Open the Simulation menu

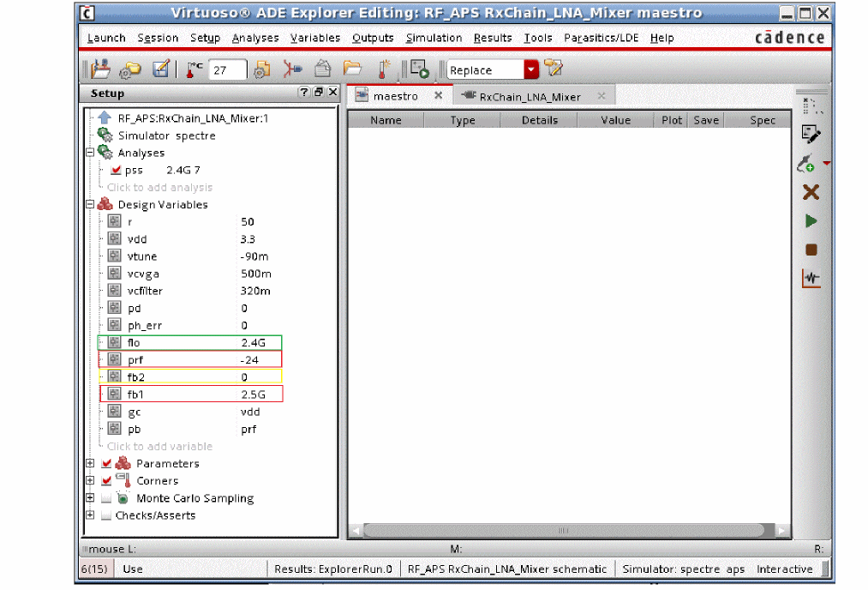tap(434, 38)
